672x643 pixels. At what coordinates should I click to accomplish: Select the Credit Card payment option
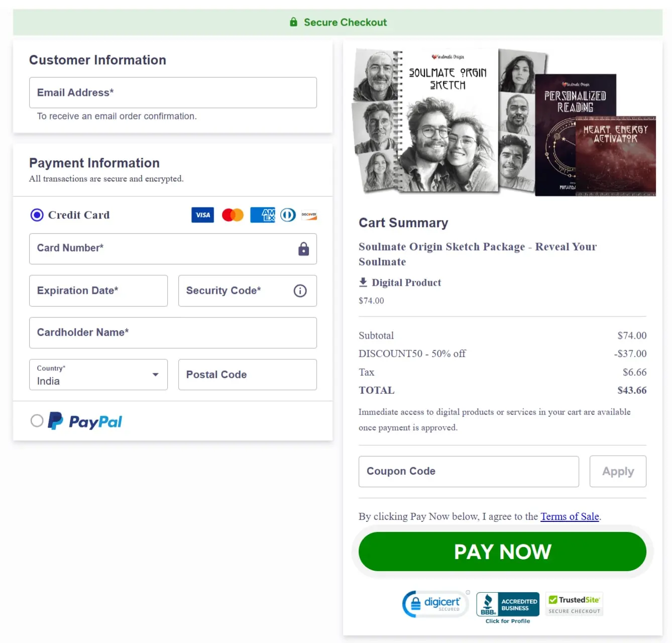tap(37, 215)
